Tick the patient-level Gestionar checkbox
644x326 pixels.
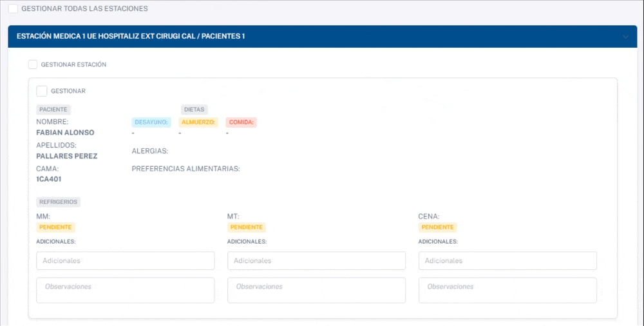coord(42,91)
